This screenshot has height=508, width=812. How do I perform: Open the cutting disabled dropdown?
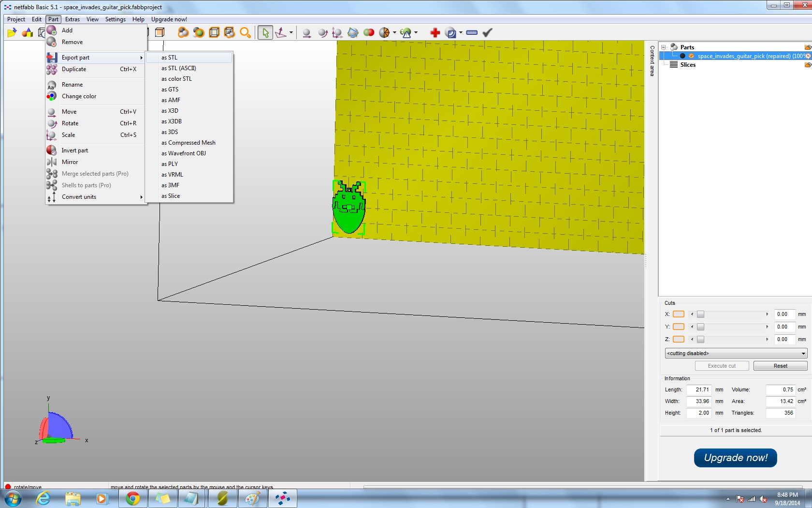pyautogui.click(x=736, y=353)
